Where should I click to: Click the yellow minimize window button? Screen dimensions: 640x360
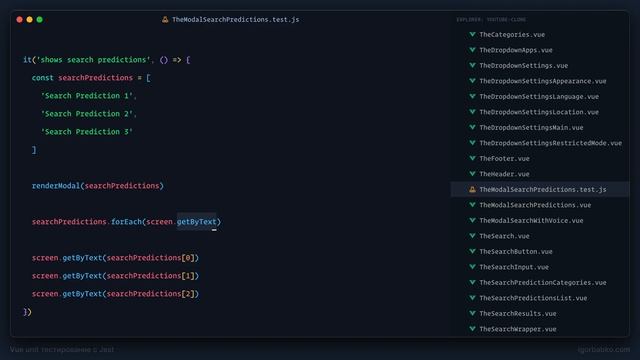(x=29, y=20)
